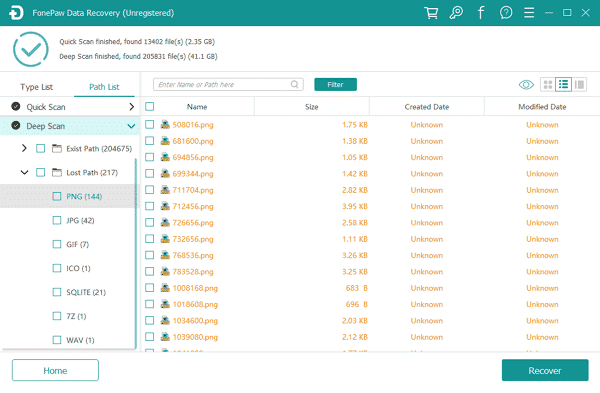
Task: Sort by Modified Date column header
Action: pyautogui.click(x=542, y=107)
